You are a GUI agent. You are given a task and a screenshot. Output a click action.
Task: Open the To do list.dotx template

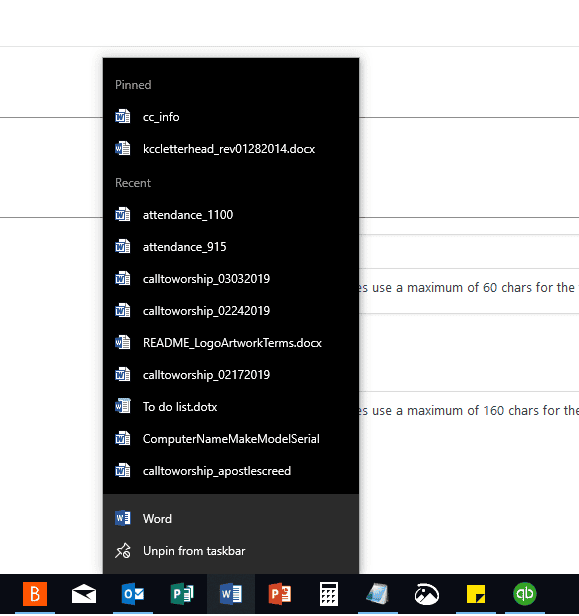click(231, 407)
